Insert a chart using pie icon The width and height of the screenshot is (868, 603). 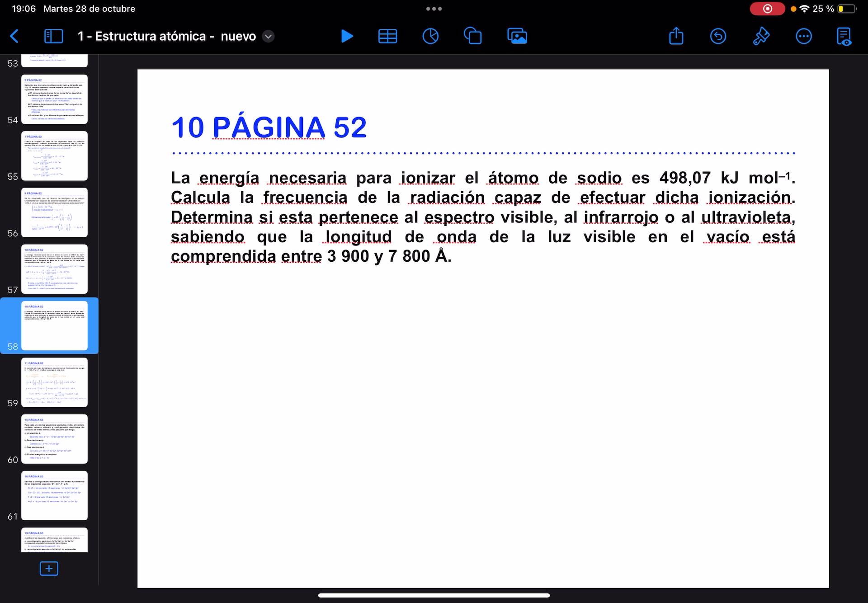click(x=430, y=36)
